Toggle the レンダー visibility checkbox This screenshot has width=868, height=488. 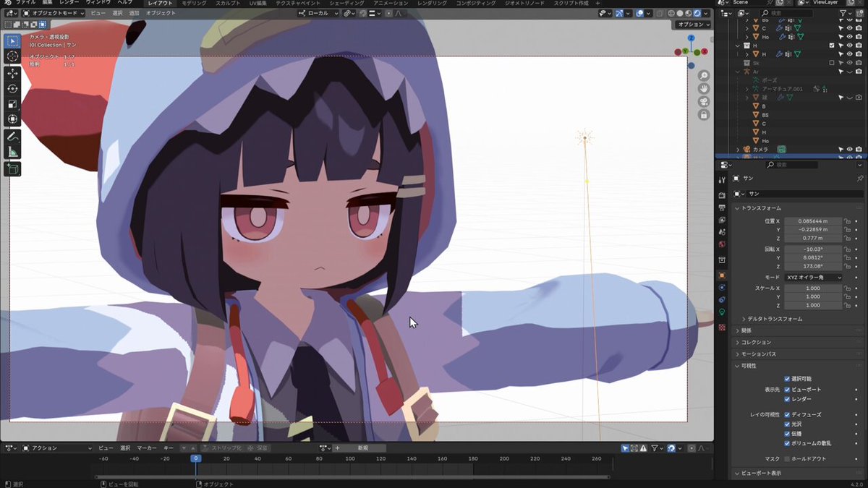click(787, 399)
